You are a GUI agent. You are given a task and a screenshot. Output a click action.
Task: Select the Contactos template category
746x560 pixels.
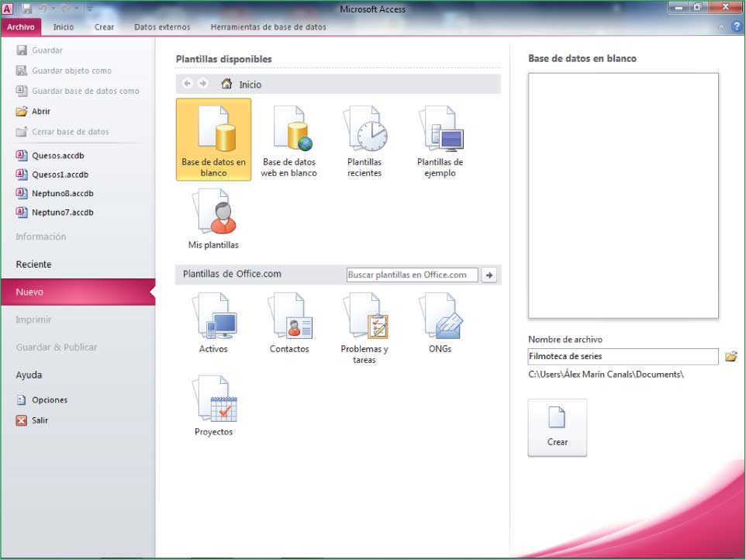(x=289, y=323)
